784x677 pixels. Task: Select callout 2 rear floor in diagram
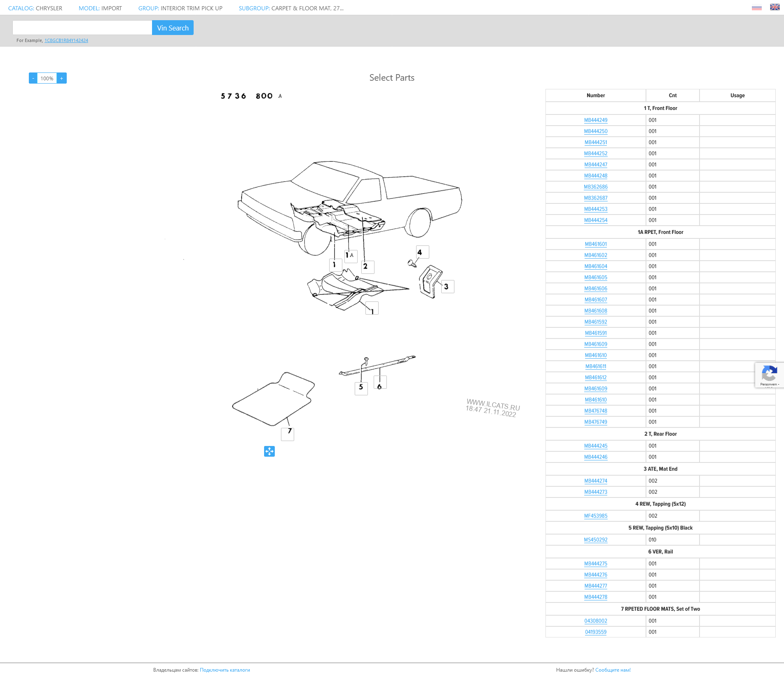tap(367, 267)
